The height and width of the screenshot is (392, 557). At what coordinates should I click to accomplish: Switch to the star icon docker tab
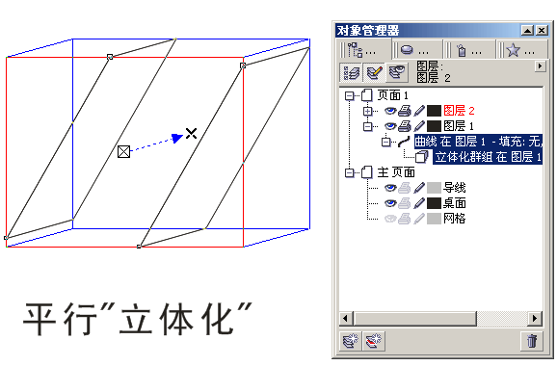coord(521,50)
